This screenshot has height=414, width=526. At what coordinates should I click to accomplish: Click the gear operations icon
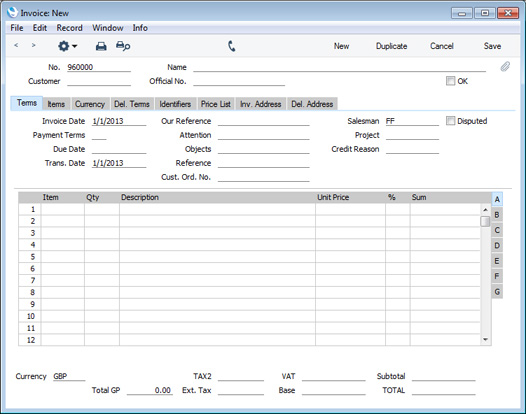[x=63, y=46]
